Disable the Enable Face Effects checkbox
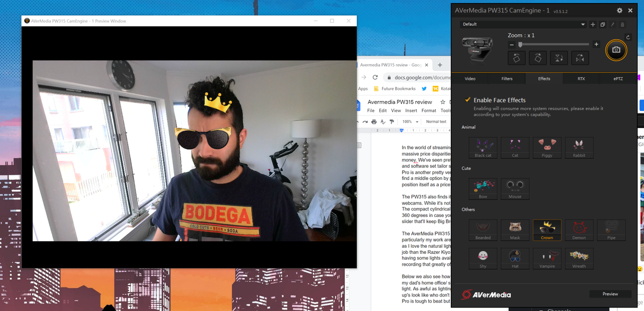The width and height of the screenshot is (644, 311). click(468, 100)
